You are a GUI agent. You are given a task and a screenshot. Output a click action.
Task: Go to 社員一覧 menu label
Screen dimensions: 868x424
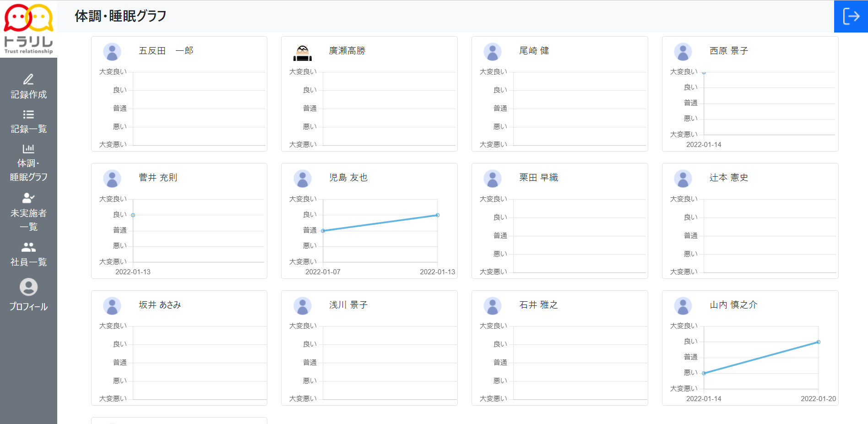pos(28,262)
